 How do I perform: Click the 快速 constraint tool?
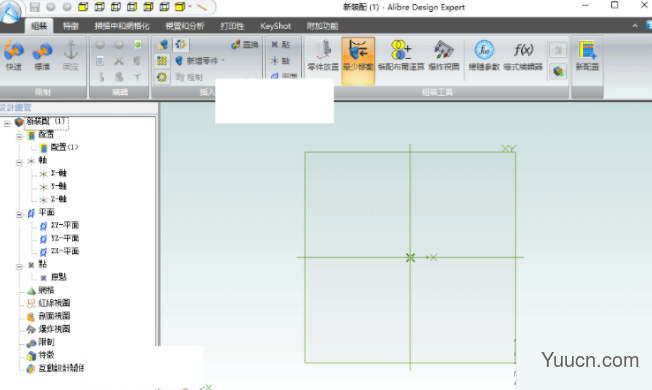coord(14,56)
